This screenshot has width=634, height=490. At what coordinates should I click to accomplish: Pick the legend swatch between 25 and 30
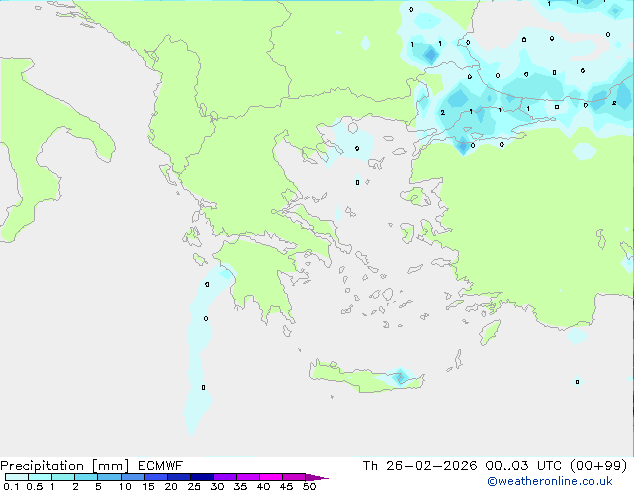[x=201, y=477]
